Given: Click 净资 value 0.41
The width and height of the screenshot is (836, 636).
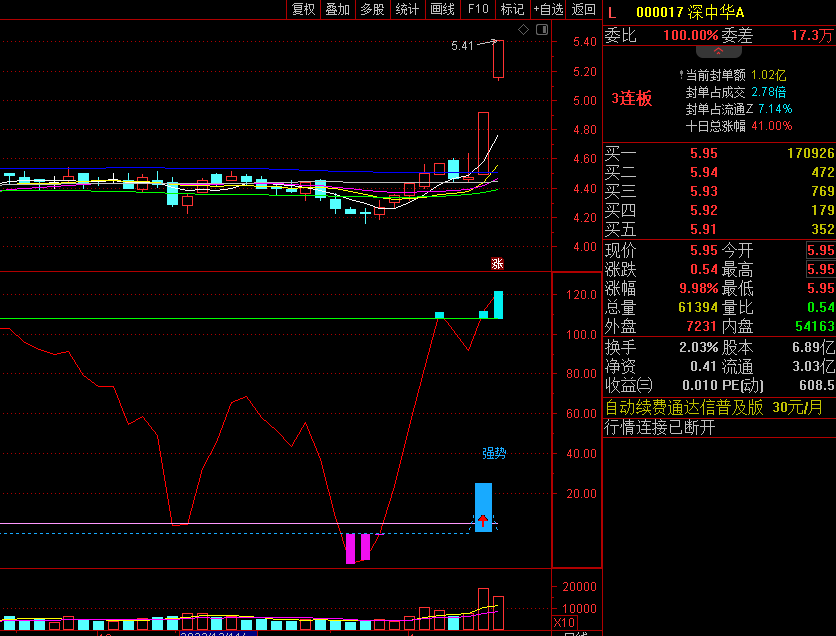Looking at the screenshot, I should pyautogui.click(x=704, y=366).
